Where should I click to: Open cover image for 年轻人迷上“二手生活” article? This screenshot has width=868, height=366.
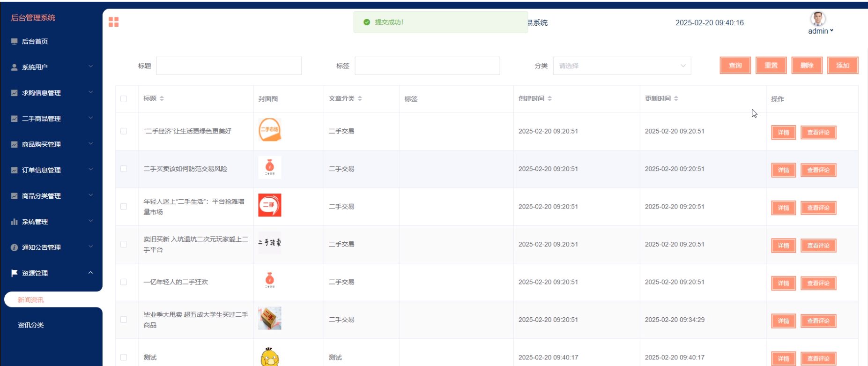pyautogui.click(x=270, y=205)
